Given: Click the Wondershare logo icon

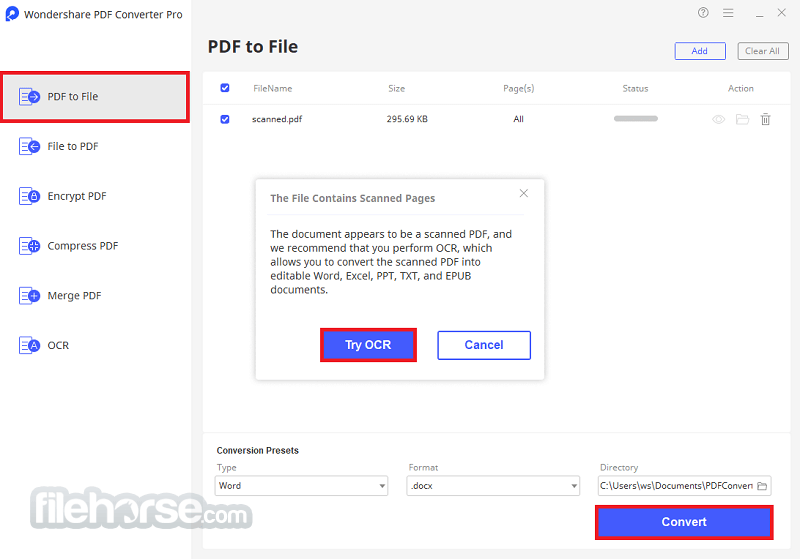Looking at the screenshot, I should pyautogui.click(x=12, y=14).
